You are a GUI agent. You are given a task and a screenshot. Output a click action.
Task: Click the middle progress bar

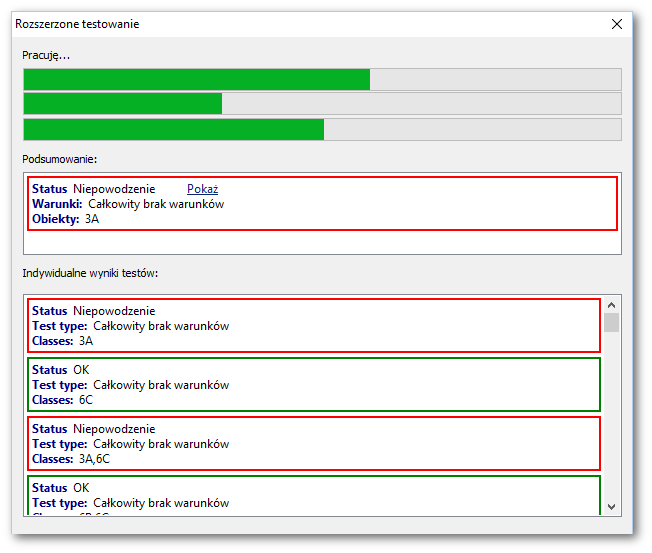[321, 104]
